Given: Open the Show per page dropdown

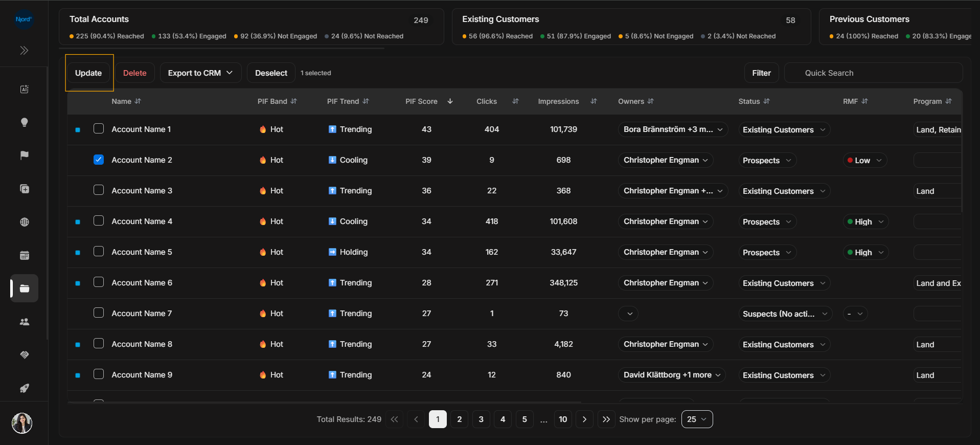Looking at the screenshot, I should (697, 419).
